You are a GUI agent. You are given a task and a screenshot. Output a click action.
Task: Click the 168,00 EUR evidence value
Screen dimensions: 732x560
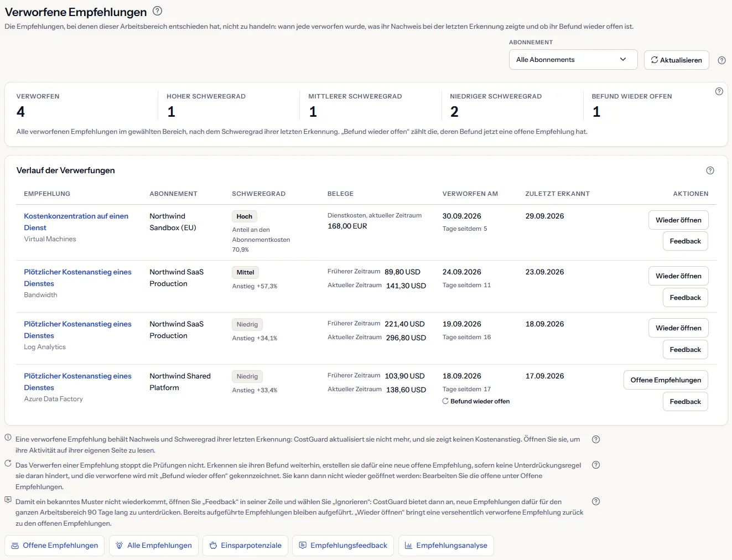tap(347, 226)
